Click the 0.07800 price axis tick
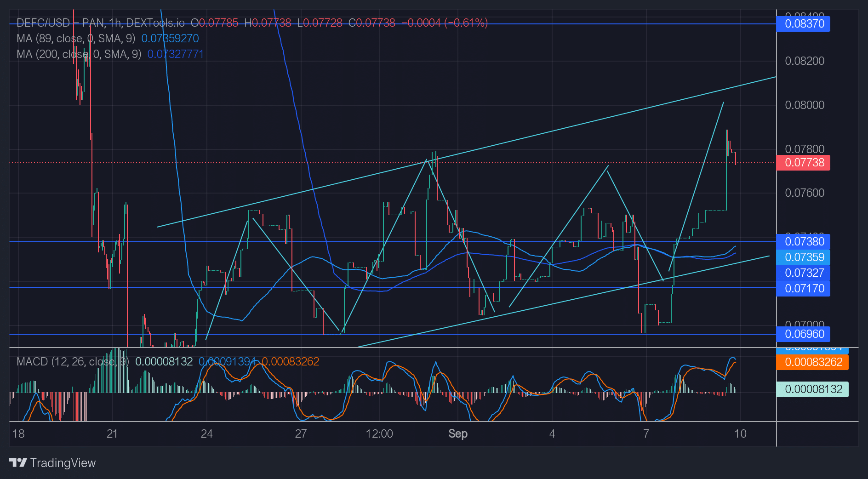This screenshot has width=868, height=479. (x=805, y=149)
